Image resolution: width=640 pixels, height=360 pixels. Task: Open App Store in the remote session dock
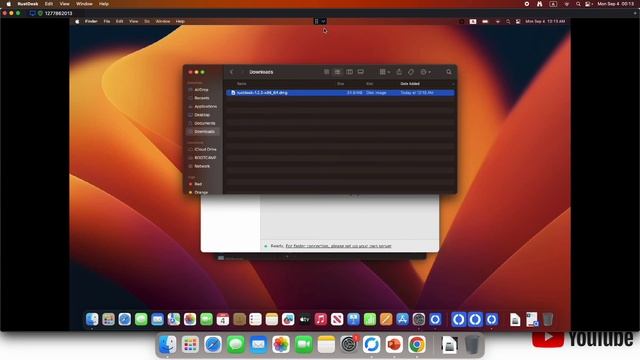click(402, 319)
